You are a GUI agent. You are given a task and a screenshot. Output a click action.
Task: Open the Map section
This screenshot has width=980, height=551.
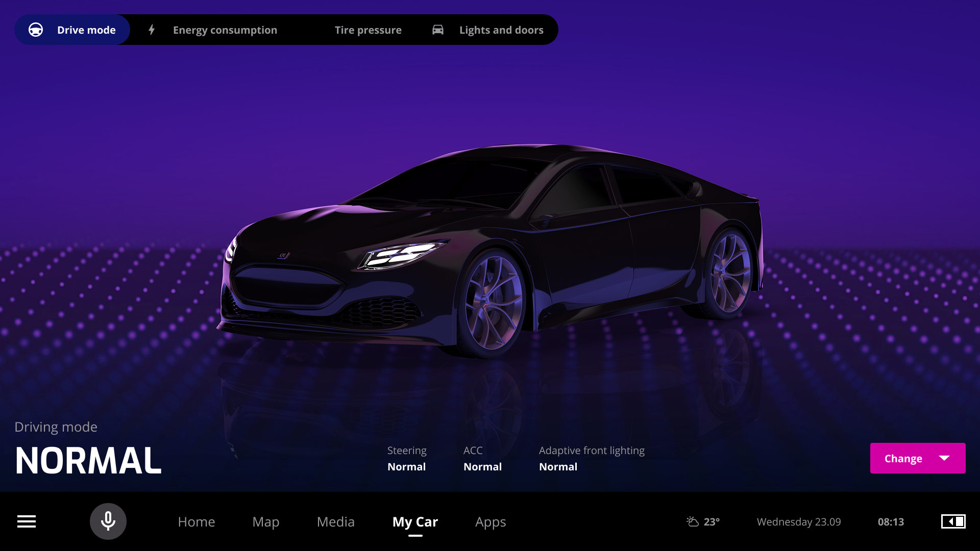(265, 521)
